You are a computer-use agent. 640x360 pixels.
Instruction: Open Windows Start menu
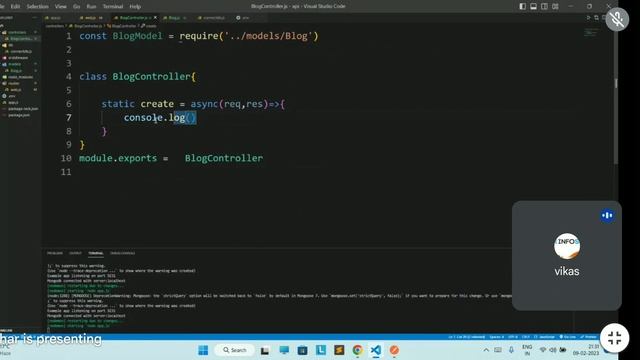click(x=203, y=350)
